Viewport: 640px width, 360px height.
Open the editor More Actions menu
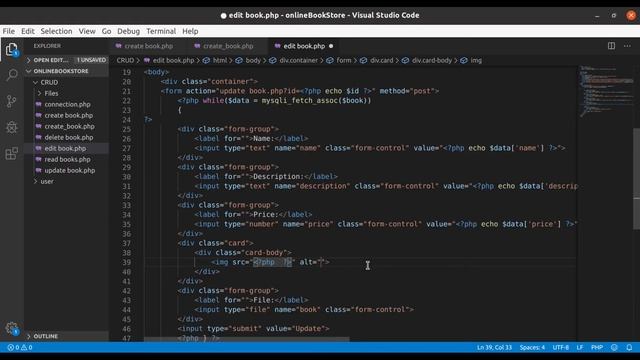(x=627, y=46)
